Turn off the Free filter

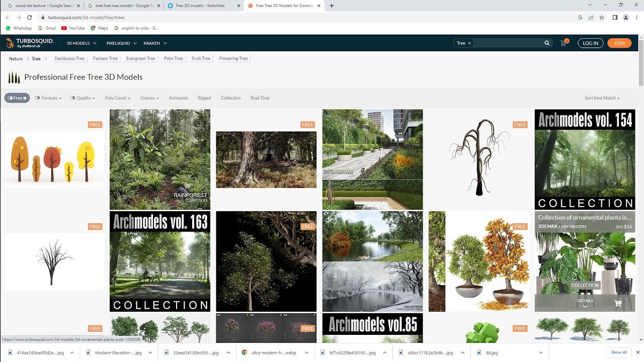(x=17, y=98)
